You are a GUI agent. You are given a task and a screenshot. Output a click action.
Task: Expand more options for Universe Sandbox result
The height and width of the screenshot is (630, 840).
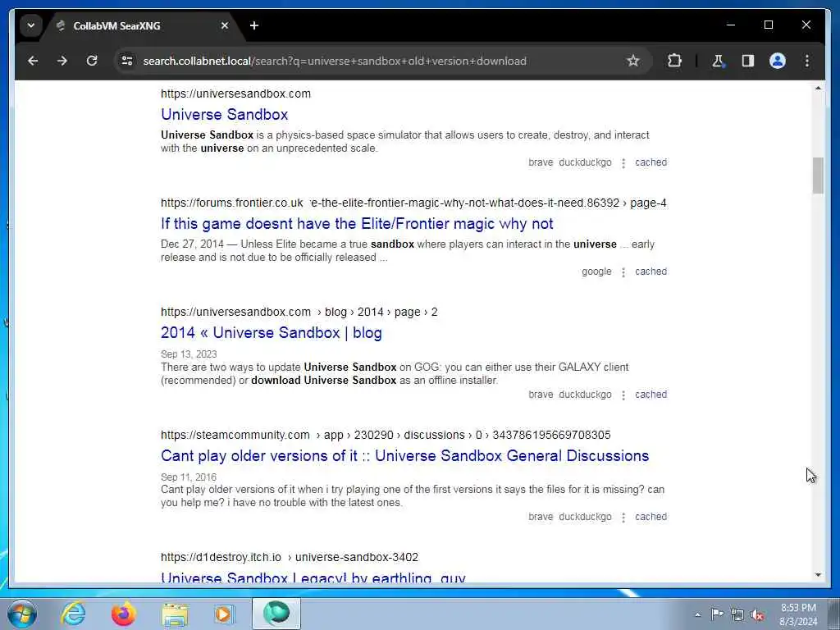click(623, 163)
